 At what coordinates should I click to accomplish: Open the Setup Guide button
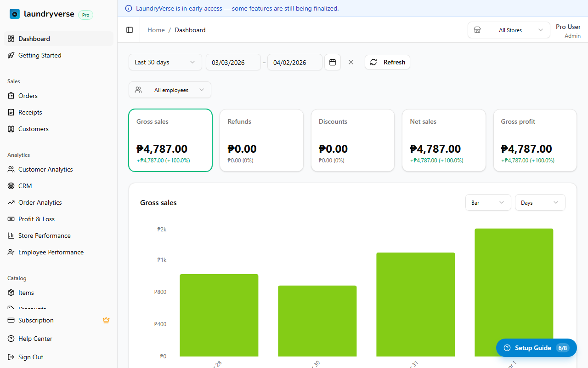point(536,348)
